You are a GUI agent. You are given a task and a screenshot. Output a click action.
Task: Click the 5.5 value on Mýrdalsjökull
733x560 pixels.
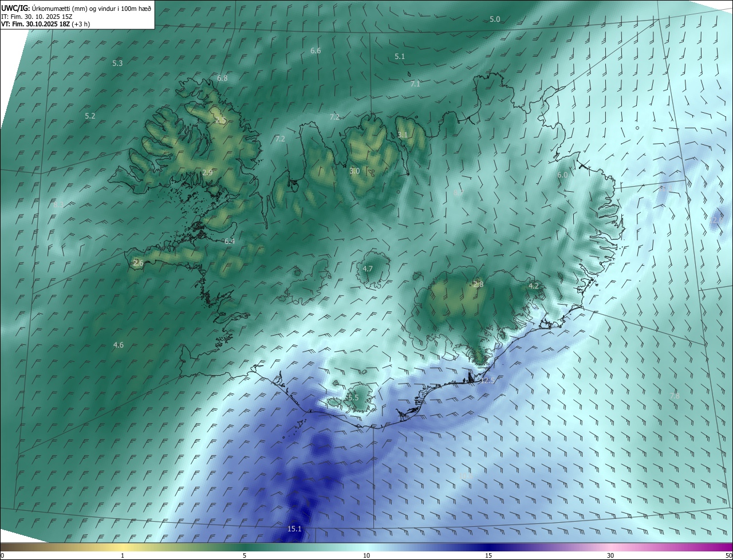[353, 398]
